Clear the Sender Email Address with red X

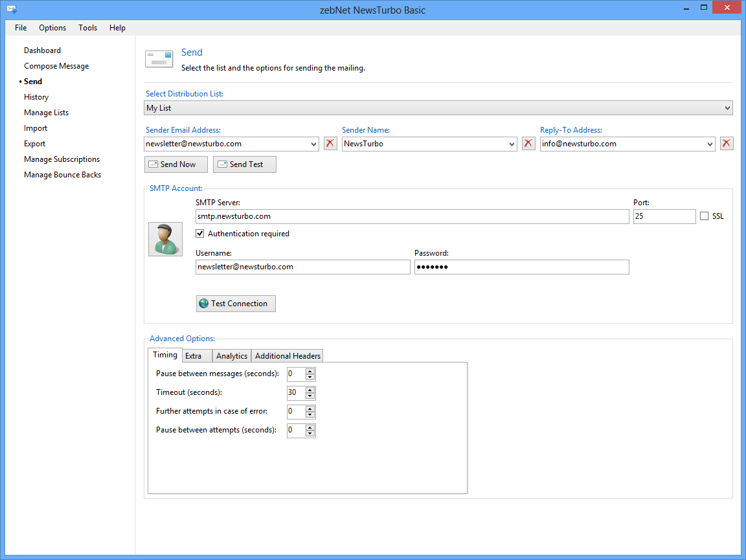pyautogui.click(x=330, y=143)
